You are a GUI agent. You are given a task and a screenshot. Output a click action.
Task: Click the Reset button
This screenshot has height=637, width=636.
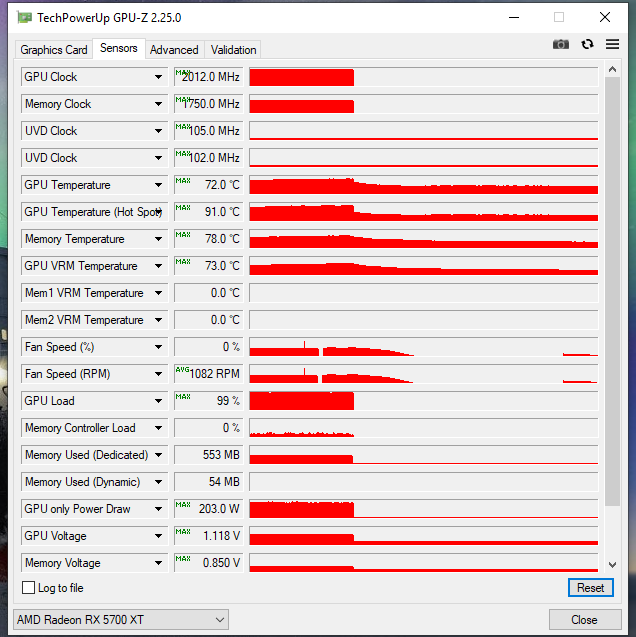[x=591, y=587]
